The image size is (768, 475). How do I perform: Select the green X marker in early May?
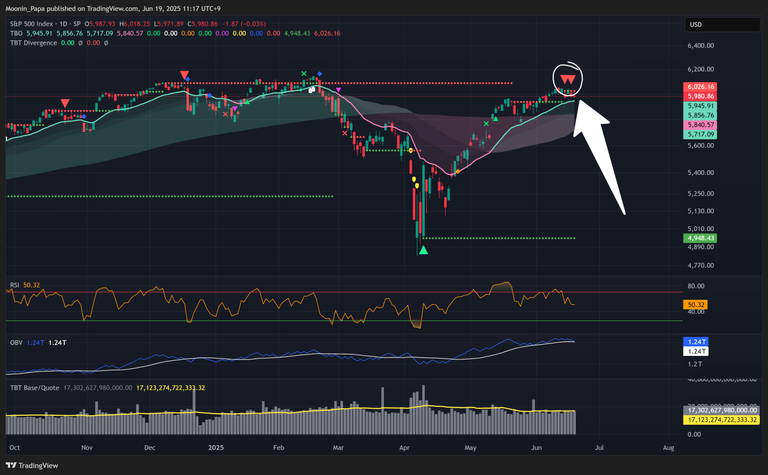pos(486,124)
